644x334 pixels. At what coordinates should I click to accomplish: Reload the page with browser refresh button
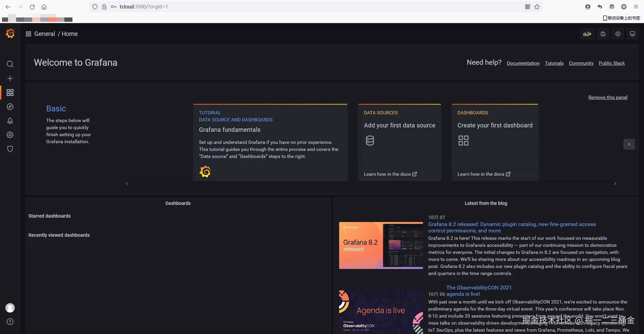[32, 7]
